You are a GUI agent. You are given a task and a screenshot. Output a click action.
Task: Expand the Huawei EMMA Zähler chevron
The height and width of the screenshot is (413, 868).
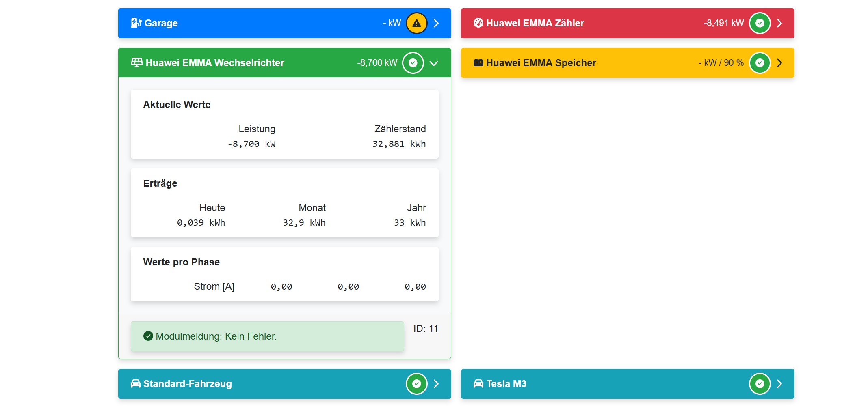779,23
